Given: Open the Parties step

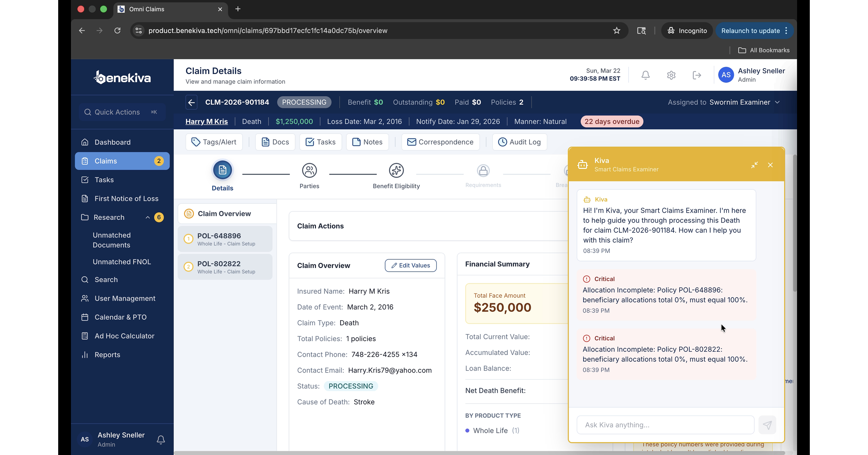Looking at the screenshot, I should 309,176.
